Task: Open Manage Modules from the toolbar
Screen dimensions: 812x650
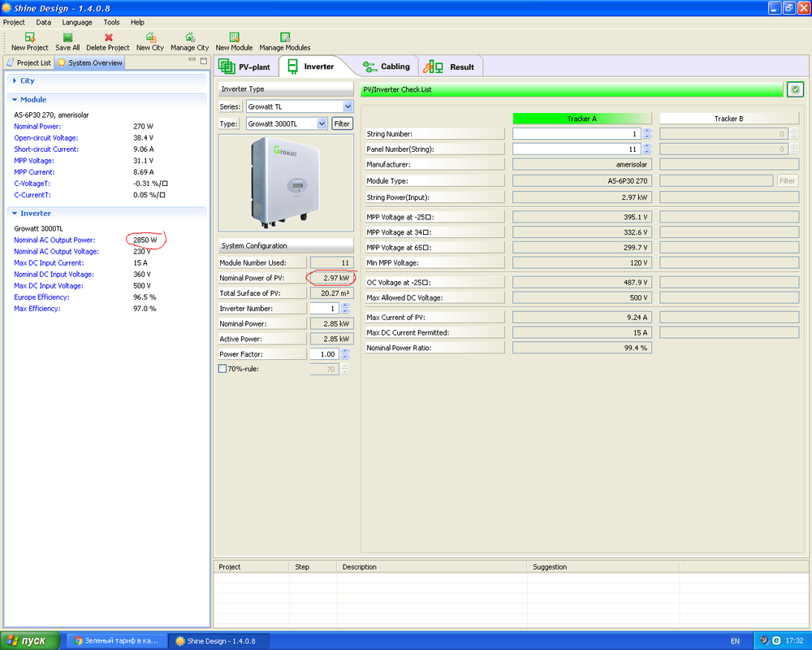Action: point(285,37)
